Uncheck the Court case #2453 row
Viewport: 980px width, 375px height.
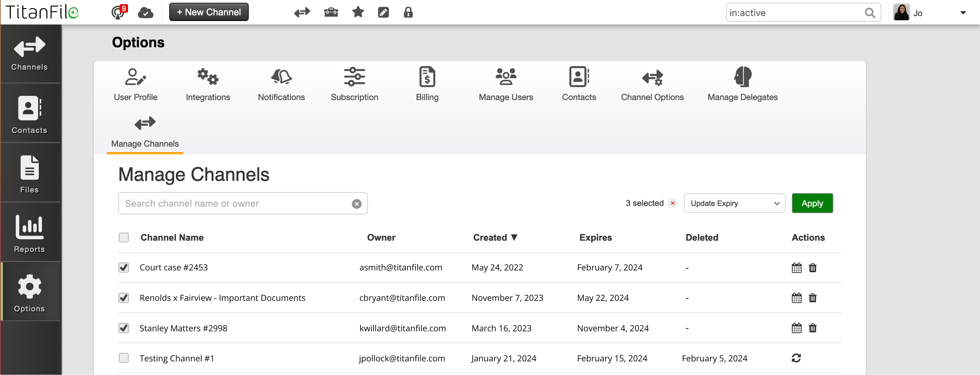124,267
